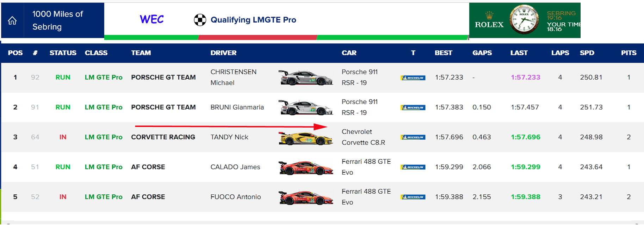Viewport: 644px width, 225px height.
Task: Select driver CHRISTENSEN Michael
Action: point(233,77)
